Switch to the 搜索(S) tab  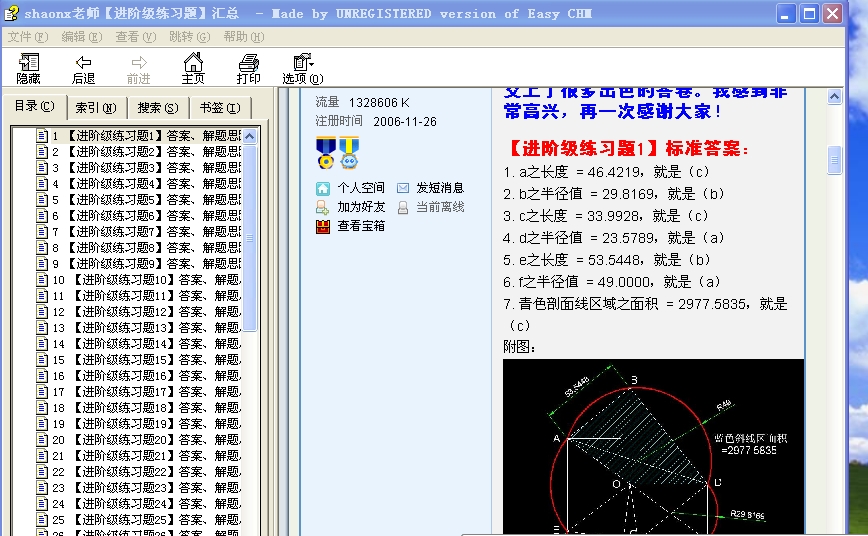[x=158, y=108]
